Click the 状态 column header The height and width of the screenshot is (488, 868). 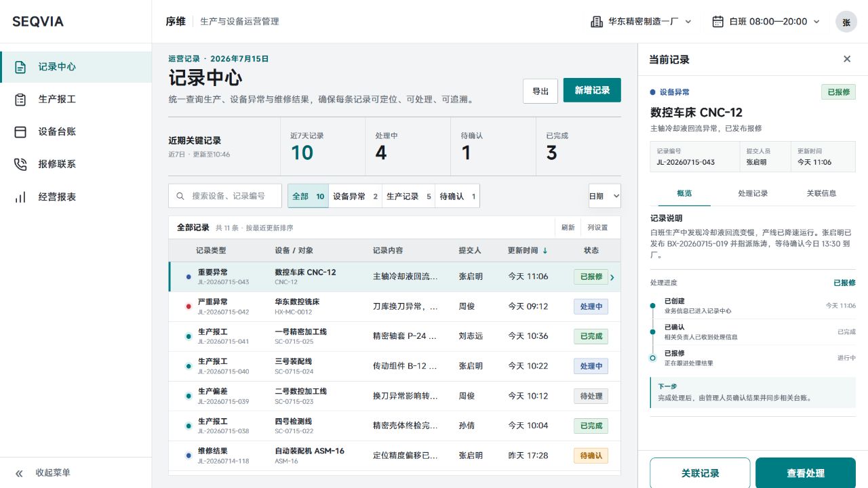pyautogui.click(x=591, y=250)
